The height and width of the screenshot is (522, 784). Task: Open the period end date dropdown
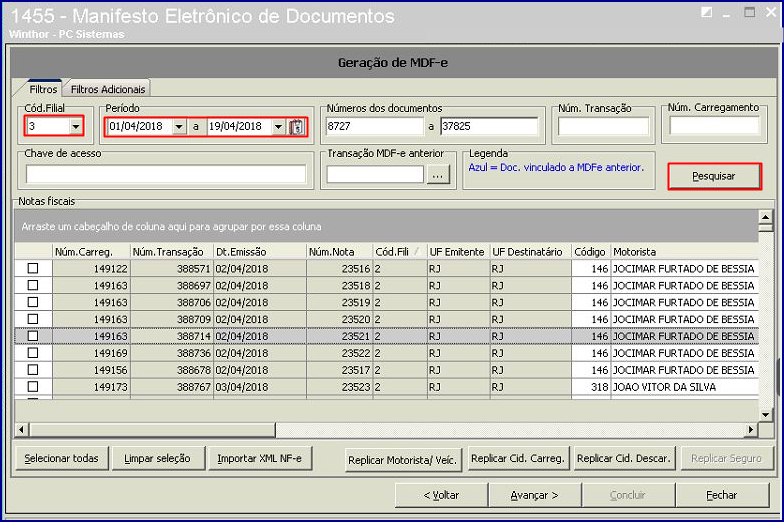[278, 126]
